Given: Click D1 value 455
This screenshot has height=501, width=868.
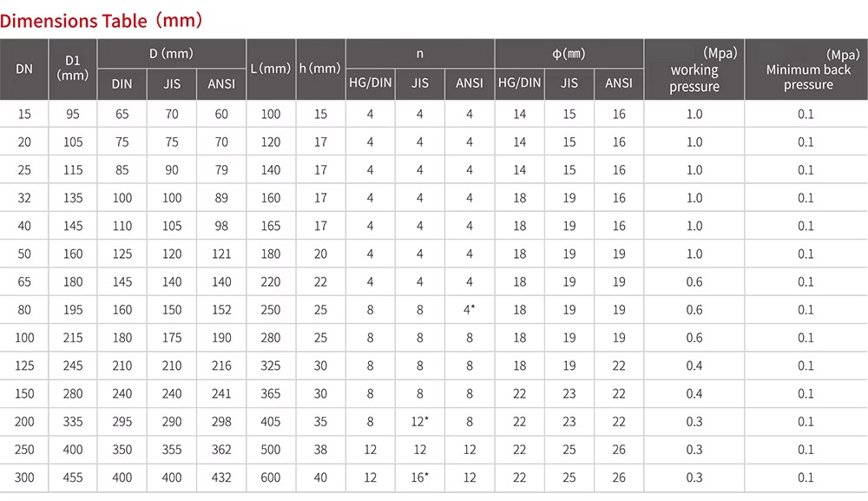Looking at the screenshot, I should tap(73, 478).
